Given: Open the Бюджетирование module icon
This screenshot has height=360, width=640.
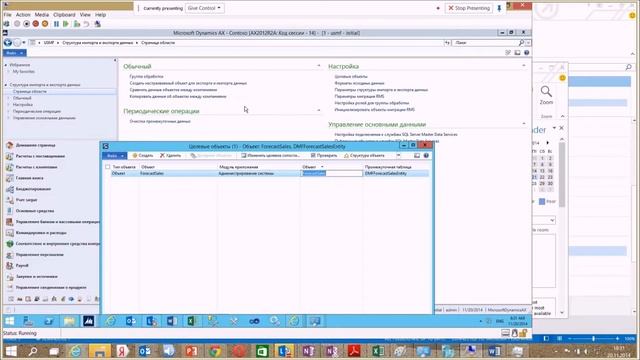Looking at the screenshot, I should (9, 189).
